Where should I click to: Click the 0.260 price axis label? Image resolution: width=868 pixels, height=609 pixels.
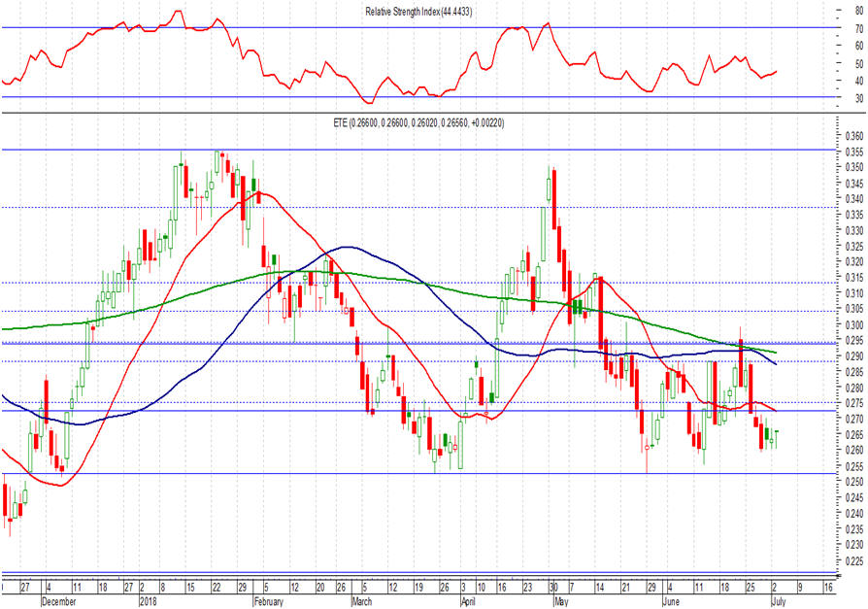pos(854,451)
